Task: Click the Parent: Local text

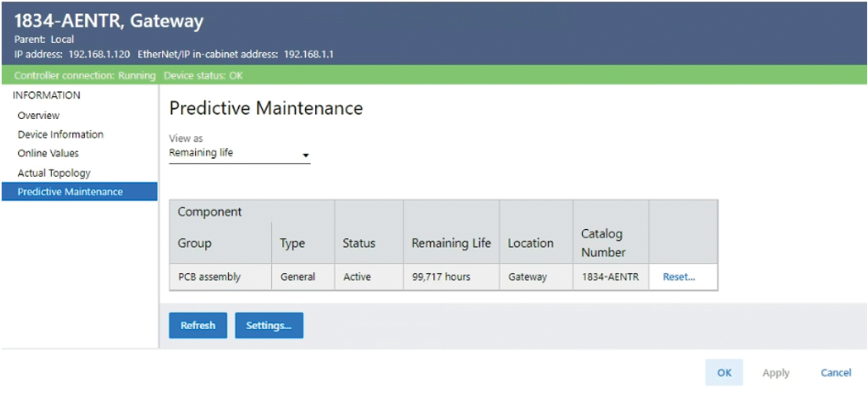Action: click(x=44, y=40)
